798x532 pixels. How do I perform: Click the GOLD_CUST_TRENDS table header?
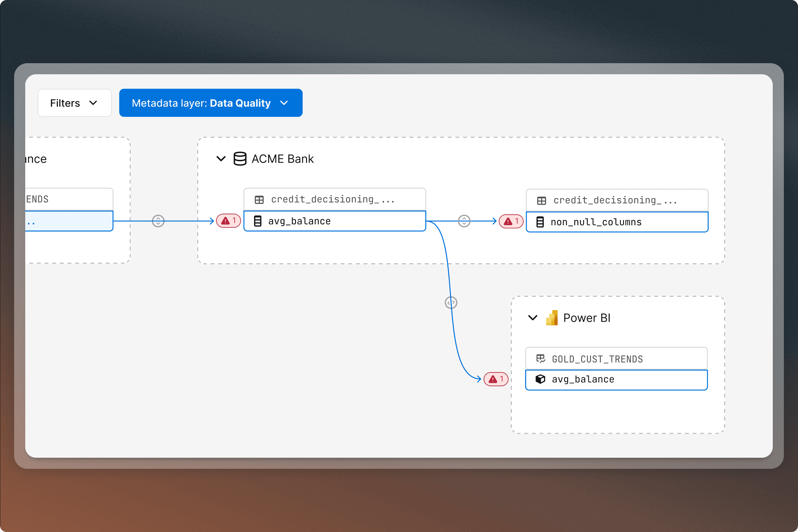coord(617,358)
